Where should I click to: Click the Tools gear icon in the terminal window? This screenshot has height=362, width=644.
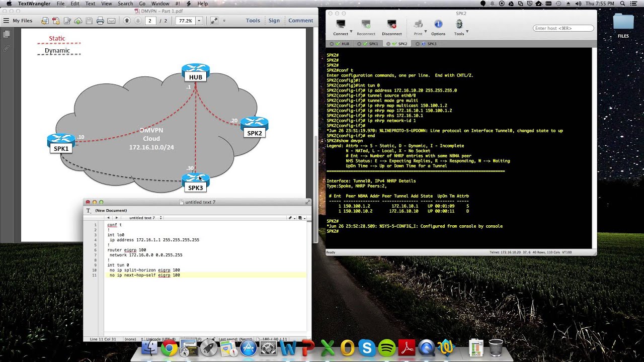click(459, 24)
